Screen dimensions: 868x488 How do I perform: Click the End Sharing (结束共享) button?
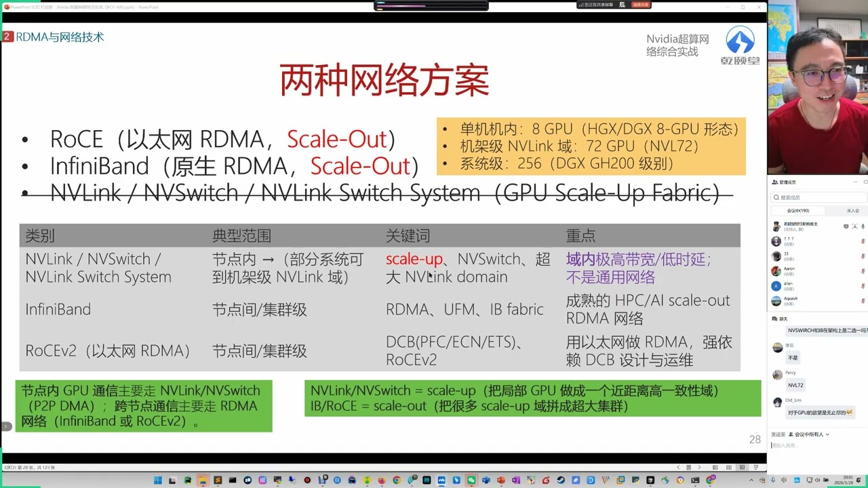(641, 5)
